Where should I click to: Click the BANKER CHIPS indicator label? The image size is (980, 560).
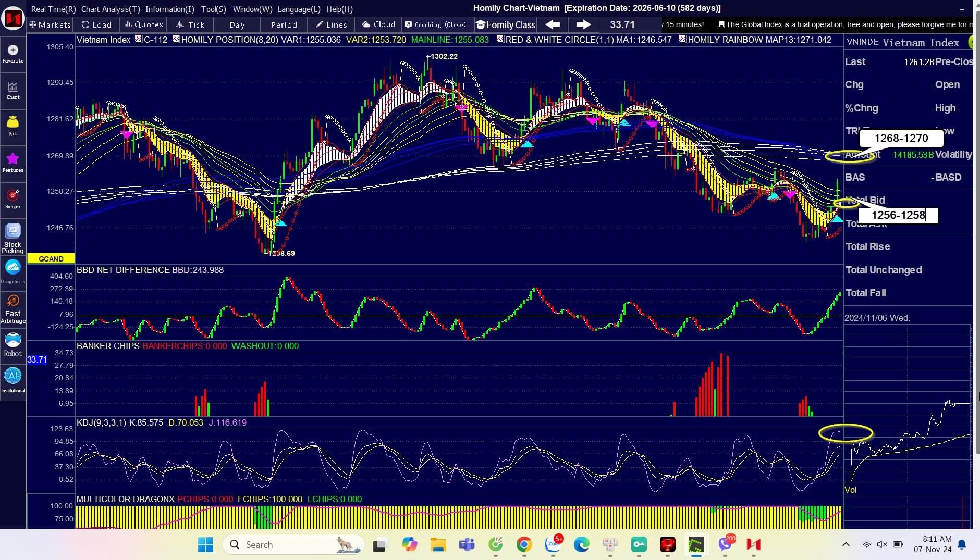pyautogui.click(x=108, y=346)
